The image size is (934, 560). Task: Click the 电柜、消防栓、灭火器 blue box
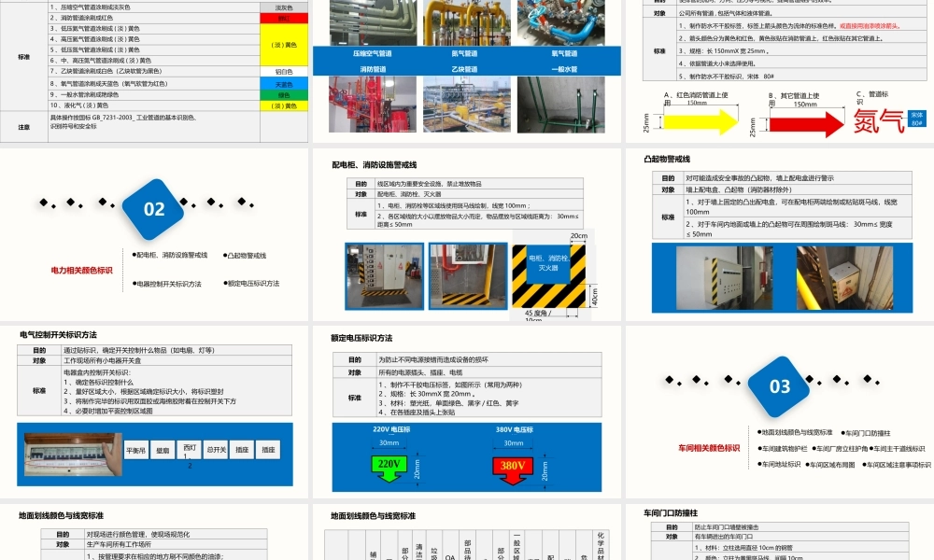click(548, 263)
